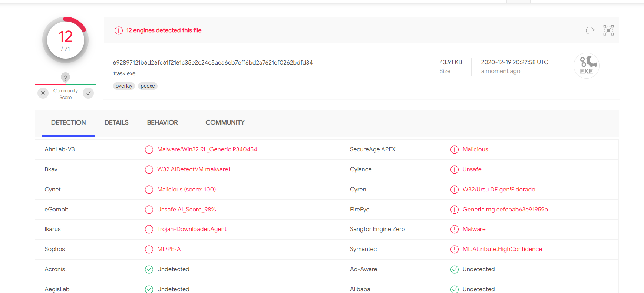The image size is (644, 293).
Task: Click the alert icon for SecureAge APEX
Action: pyautogui.click(x=455, y=149)
